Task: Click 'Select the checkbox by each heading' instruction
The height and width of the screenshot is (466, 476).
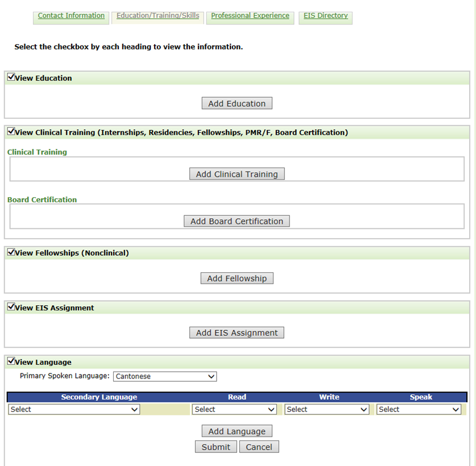Action: (x=129, y=47)
